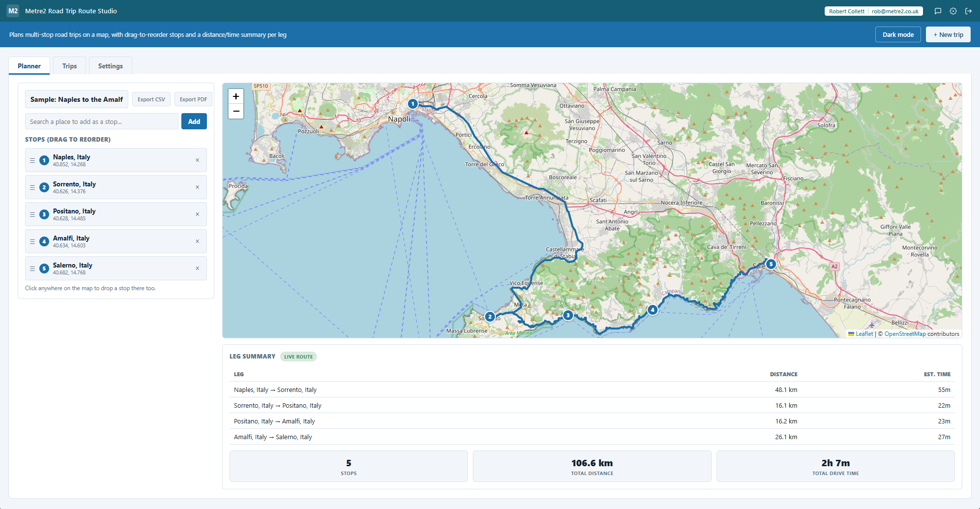Image resolution: width=980 pixels, height=509 pixels.
Task: Select the Positano → Amalfi leg row
Action: (592, 421)
